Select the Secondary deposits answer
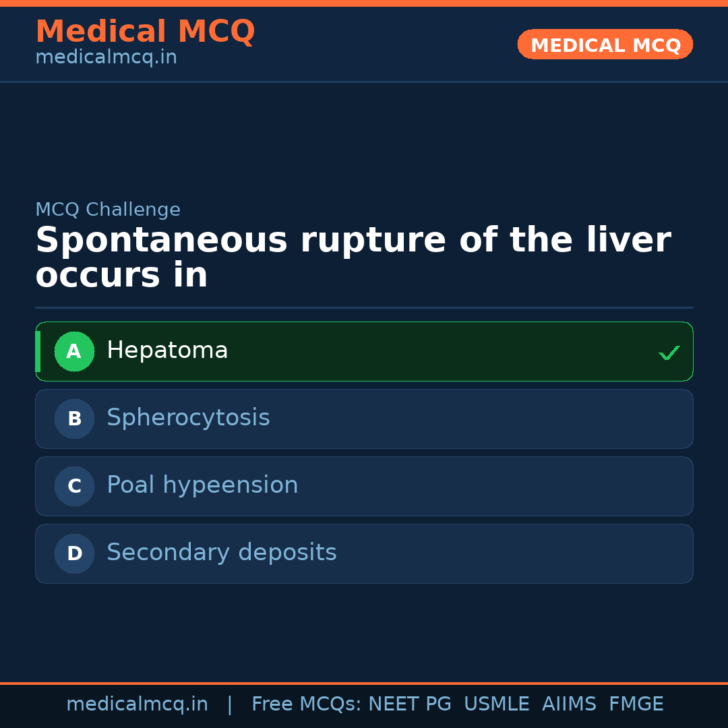Screen dimensions: 728x728 (x=221, y=553)
